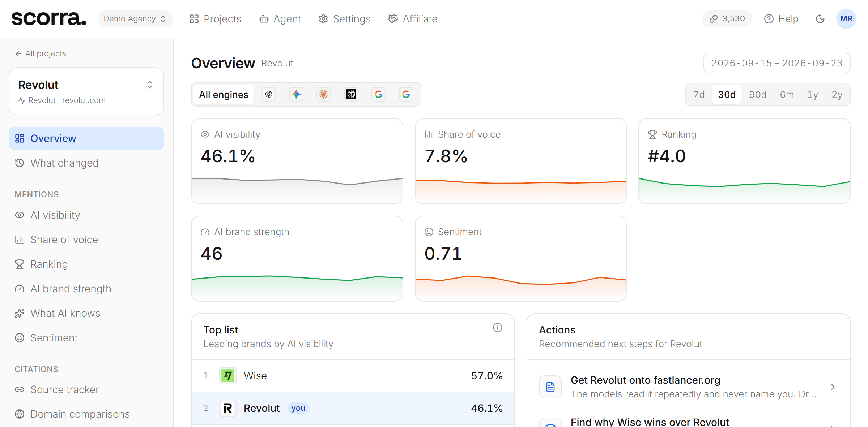The width and height of the screenshot is (868, 427).
Task: Click the Revolut logo in Top list
Action: 228,408
